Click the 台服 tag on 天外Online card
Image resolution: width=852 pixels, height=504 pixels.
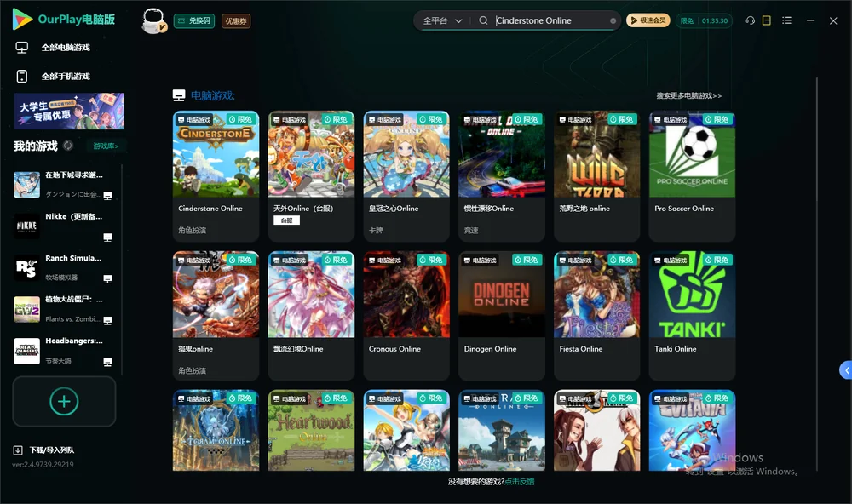click(x=286, y=220)
